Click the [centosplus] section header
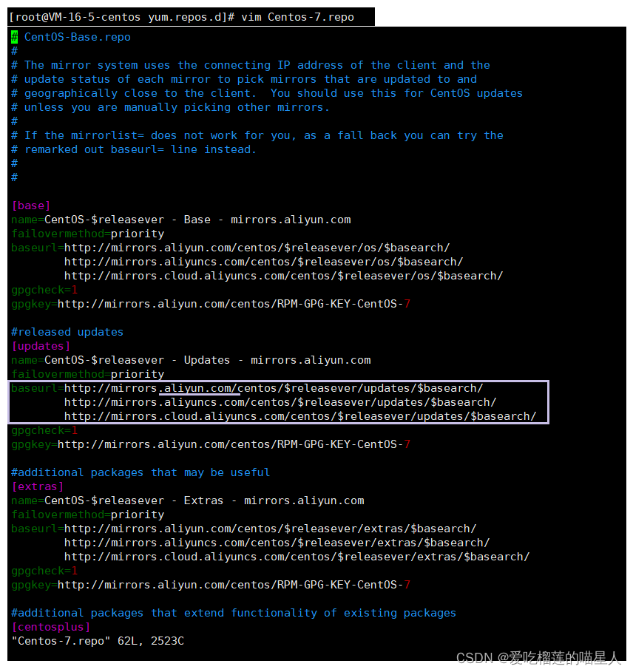 50,628
